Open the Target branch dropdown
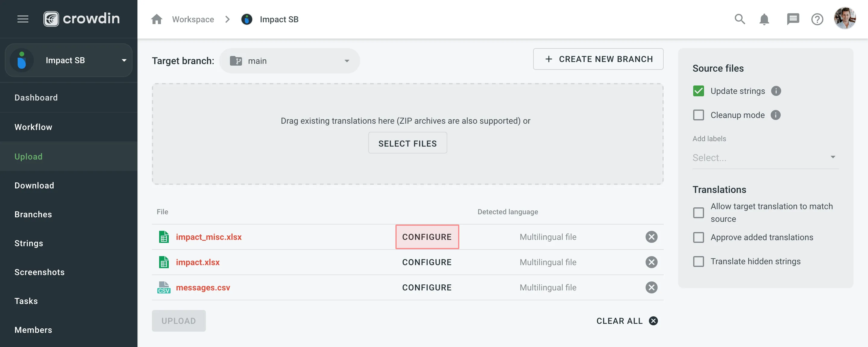 coord(290,60)
